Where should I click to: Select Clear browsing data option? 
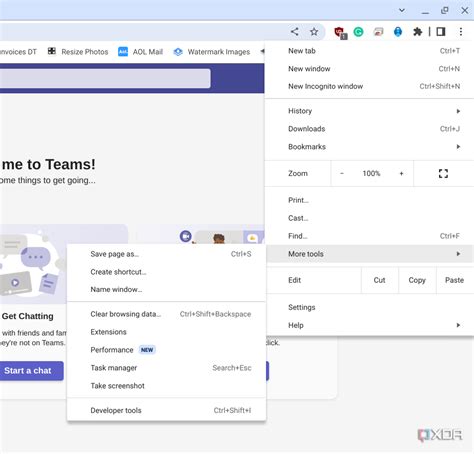pos(166,314)
